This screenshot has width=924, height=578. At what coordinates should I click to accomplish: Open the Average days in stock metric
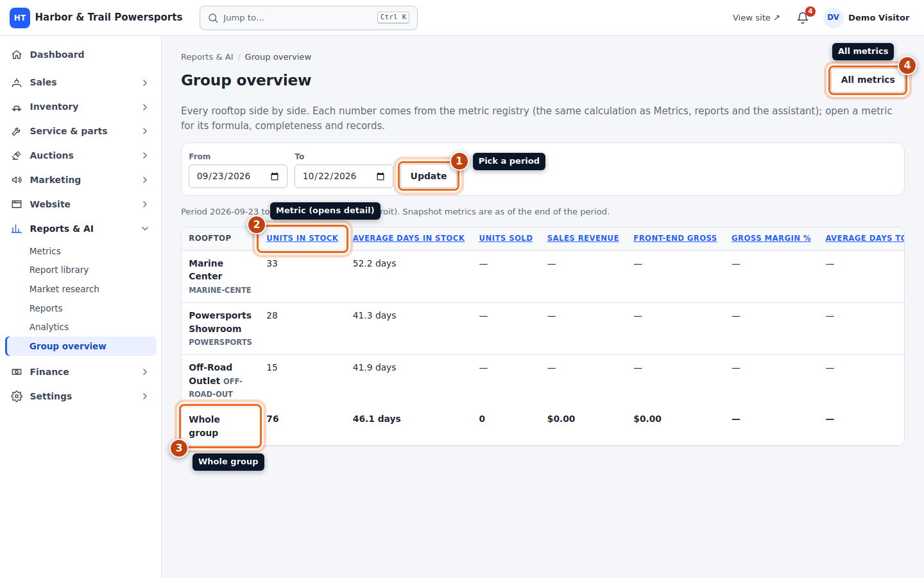pyautogui.click(x=409, y=238)
